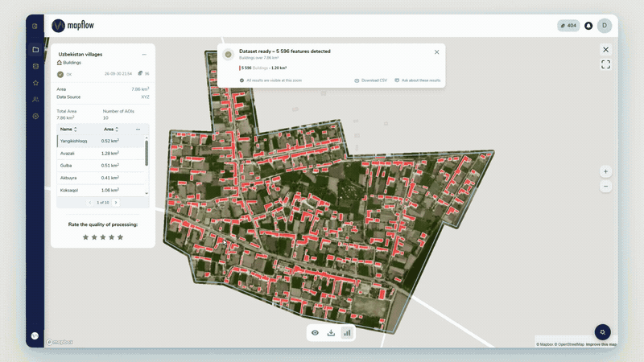Select the Avazali row
Screen dimensions: 644x362
tap(101, 154)
